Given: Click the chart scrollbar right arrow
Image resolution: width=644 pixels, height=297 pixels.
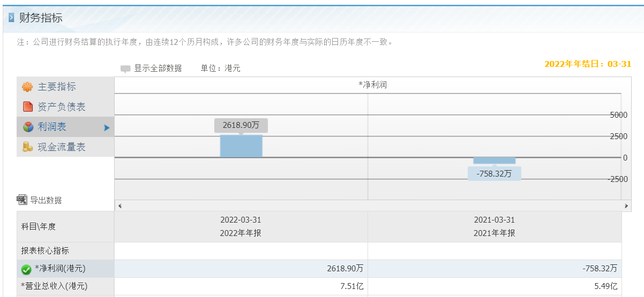Looking at the screenshot, I should tap(626, 205).
